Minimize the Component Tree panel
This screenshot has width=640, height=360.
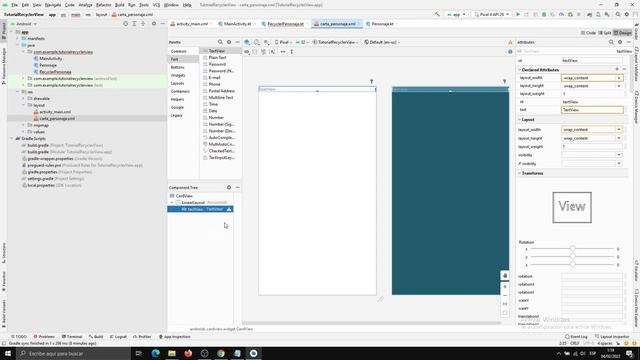(x=238, y=187)
